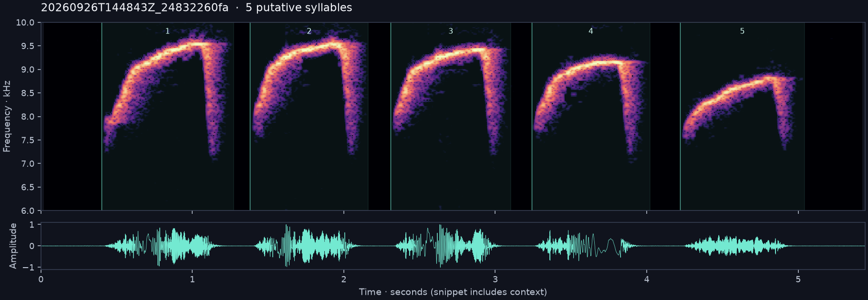This screenshot has width=868, height=300.
Task: Click the Time seconds axis label
Action: tap(453, 292)
